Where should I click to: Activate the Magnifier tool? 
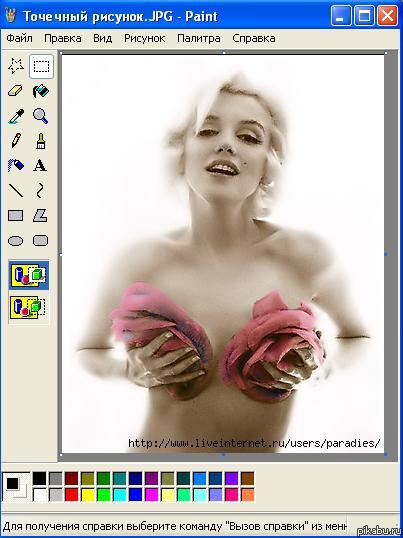click(x=41, y=116)
